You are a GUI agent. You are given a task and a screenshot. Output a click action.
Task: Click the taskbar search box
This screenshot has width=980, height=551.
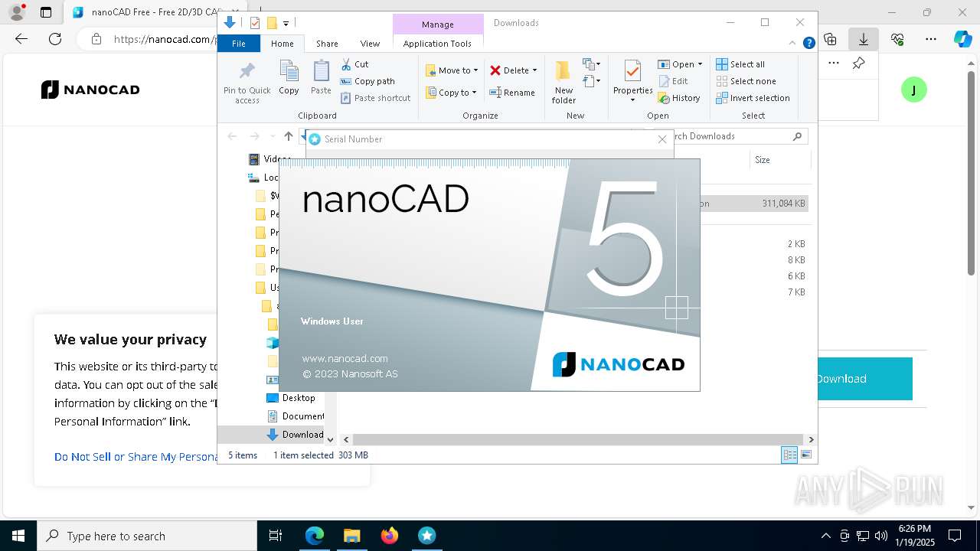pyautogui.click(x=147, y=536)
